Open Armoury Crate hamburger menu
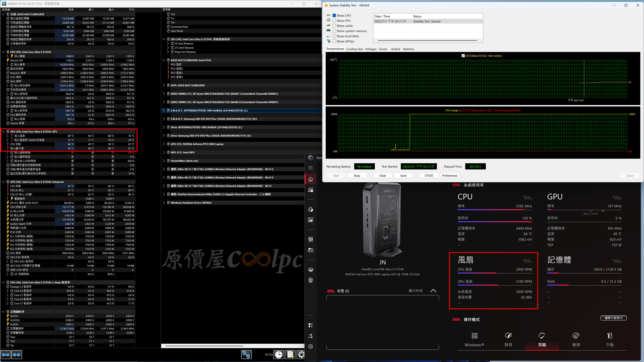 (310, 168)
